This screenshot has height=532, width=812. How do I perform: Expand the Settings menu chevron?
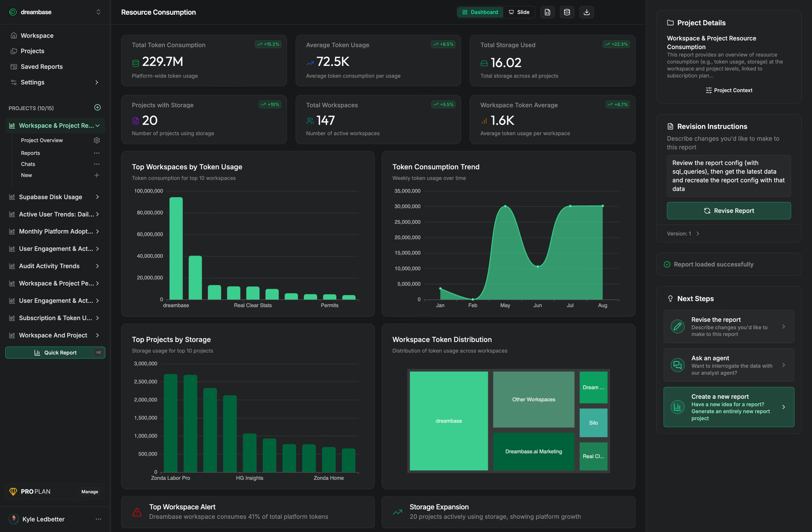click(97, 82)
